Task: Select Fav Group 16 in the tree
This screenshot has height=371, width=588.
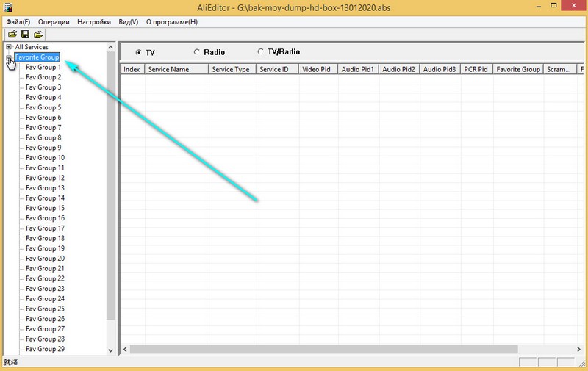Action: coord(45,218)
